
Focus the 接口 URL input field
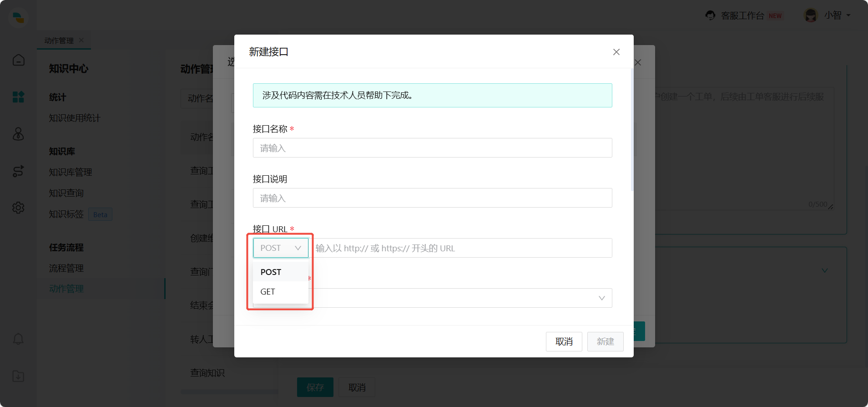pyautogui.click(x=461, y=248)
